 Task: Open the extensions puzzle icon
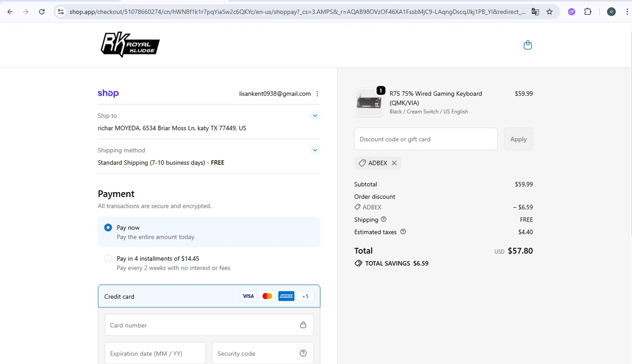[588, 12]
